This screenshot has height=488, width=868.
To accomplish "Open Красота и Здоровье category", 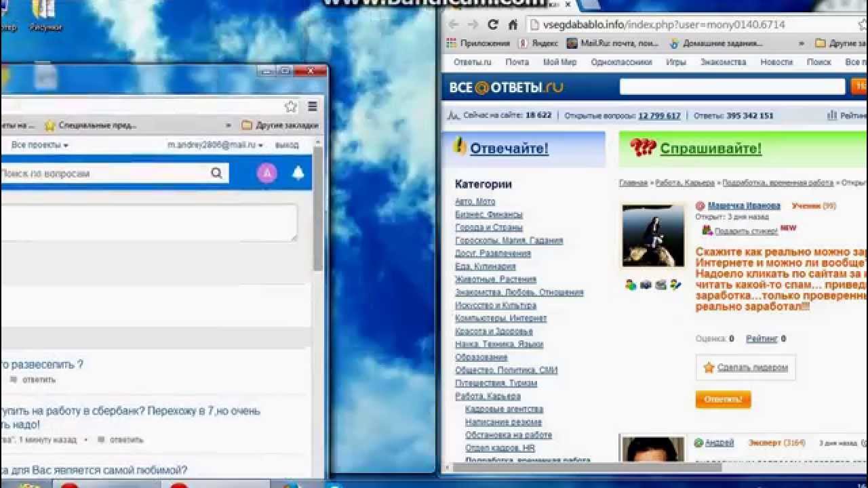I will tap(494, 331).
